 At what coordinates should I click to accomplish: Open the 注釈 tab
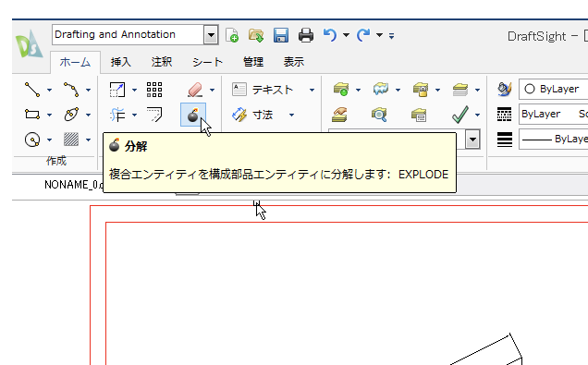pyautogui.click(x=162, y=62)
